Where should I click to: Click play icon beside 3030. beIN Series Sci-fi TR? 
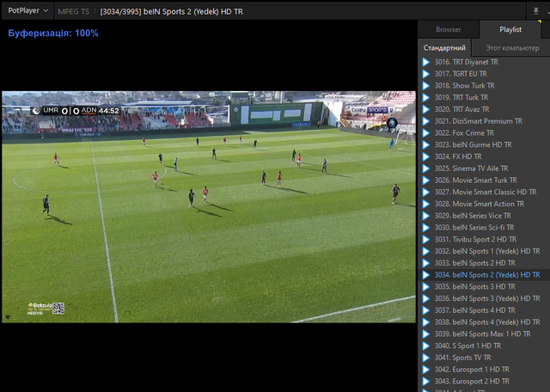click(426, 228)
